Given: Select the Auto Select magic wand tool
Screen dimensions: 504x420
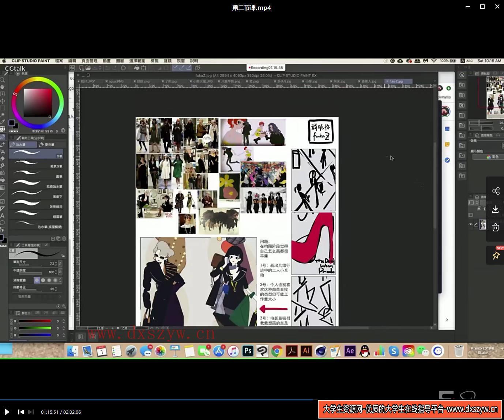Looking at the screenshot, I should 2,115.
